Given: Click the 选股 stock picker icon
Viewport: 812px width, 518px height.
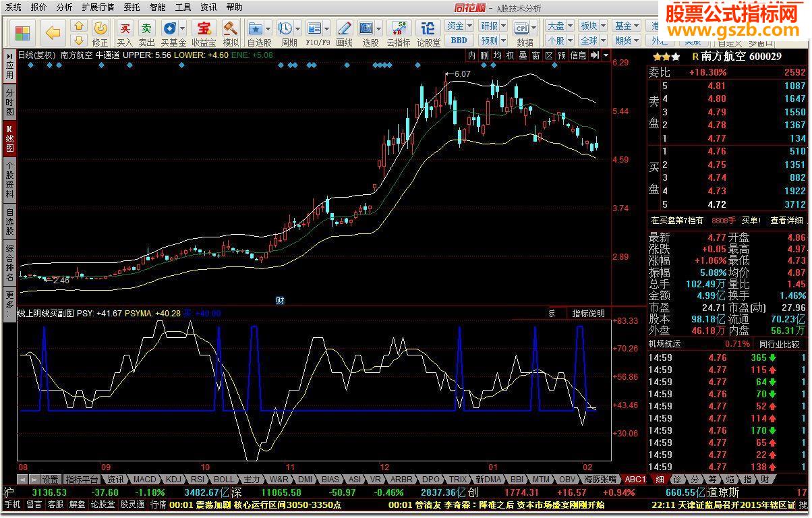Looking at the screenshot, I should (366, 28).
